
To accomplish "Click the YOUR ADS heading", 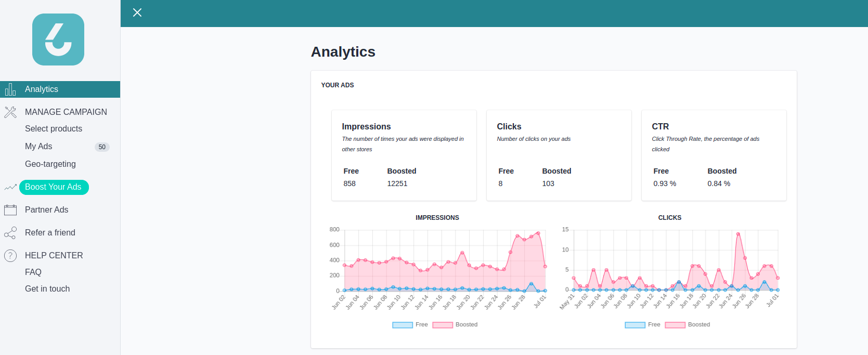I will (x=338, y=85).
